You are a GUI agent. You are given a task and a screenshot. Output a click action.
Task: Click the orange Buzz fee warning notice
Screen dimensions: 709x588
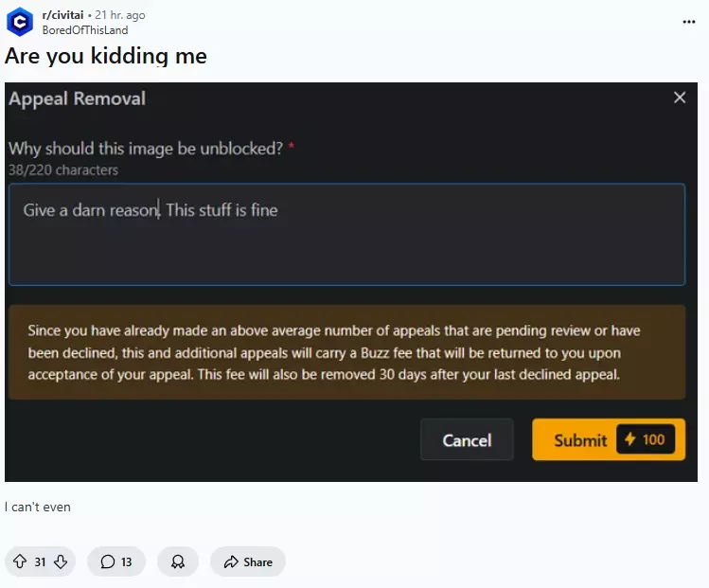[346, 352]
